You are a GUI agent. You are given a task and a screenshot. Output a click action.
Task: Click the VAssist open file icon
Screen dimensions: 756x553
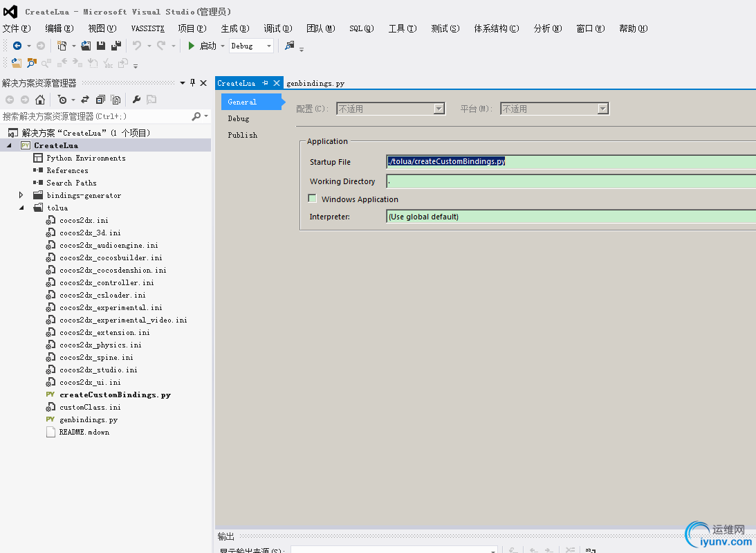pyautogui.click(x=17, y=63)
